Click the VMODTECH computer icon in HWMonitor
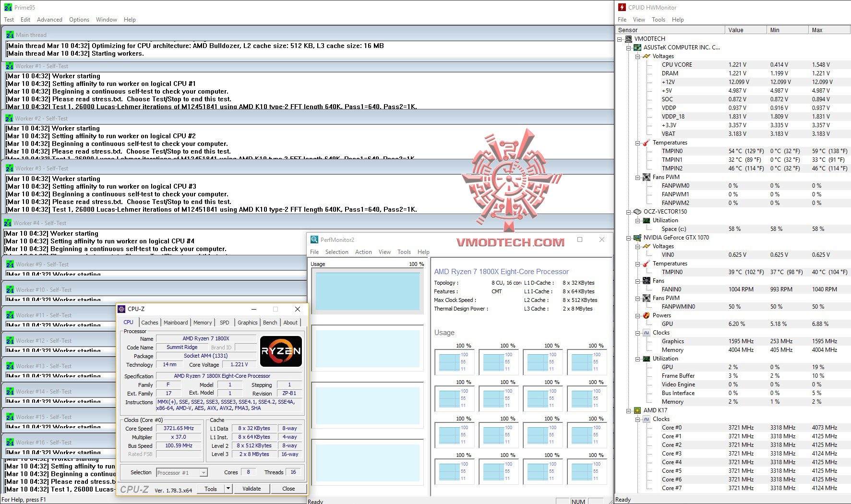 [x=628, y=39]
